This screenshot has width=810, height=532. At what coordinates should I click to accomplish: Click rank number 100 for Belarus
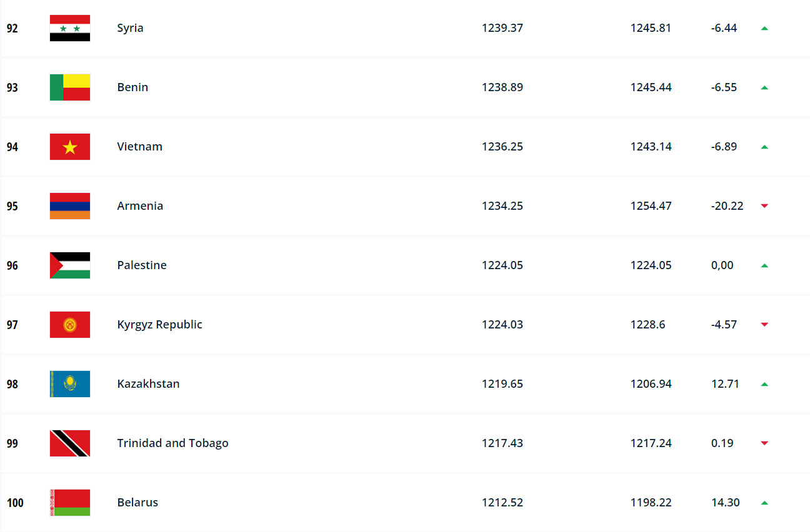point(15,503)
